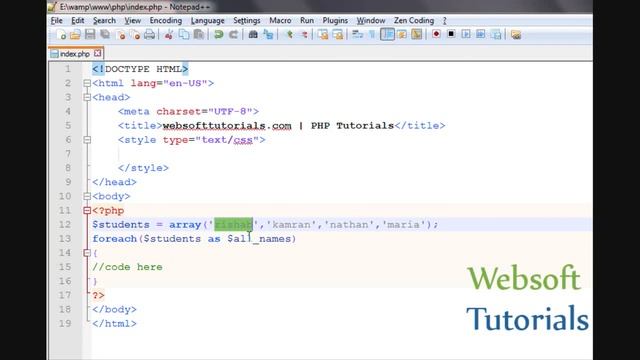The image size is (640, 360).
Task: Print the file using the printer icon
Action: [x=149, y=35]
